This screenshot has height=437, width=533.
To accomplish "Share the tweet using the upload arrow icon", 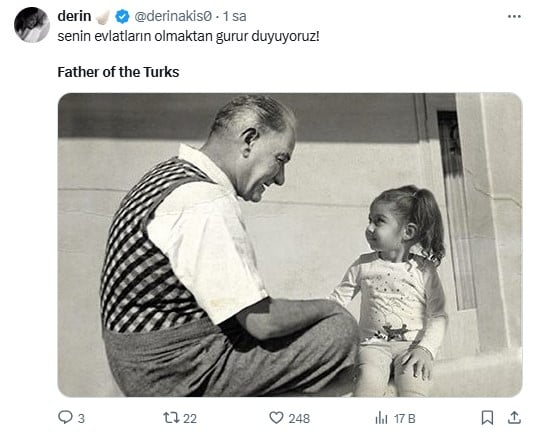I will 514,418.
